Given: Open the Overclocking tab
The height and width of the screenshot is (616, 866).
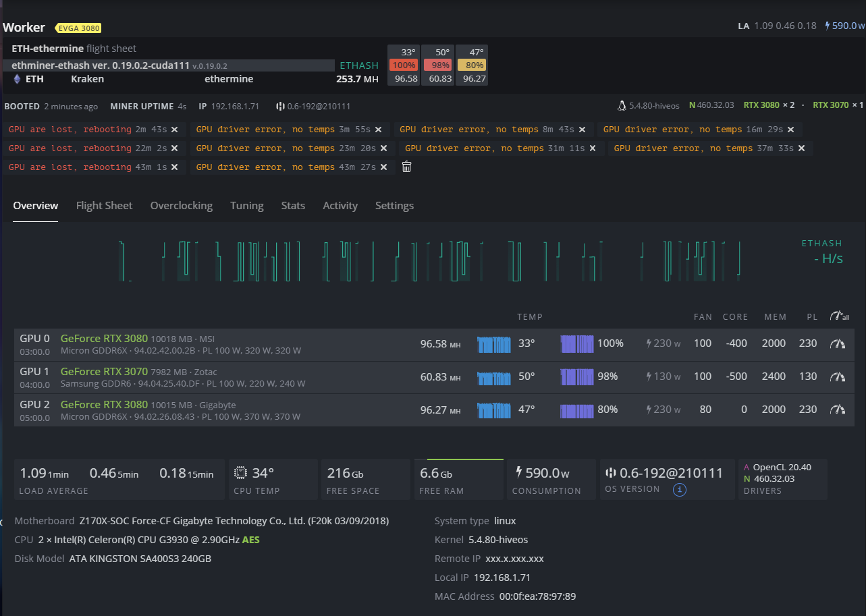Looking at the screenshot, I should pos(181,206).
